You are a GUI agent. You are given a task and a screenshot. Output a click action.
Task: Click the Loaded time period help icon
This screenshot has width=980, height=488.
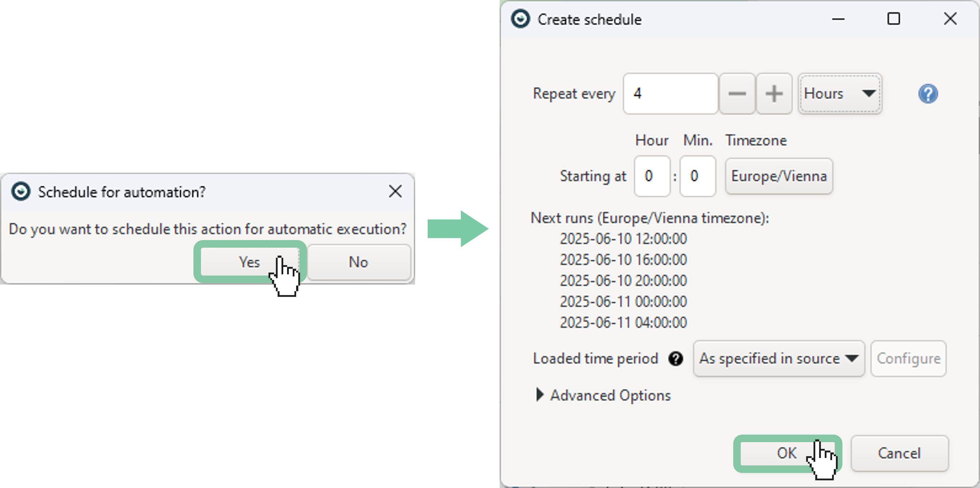676,359
